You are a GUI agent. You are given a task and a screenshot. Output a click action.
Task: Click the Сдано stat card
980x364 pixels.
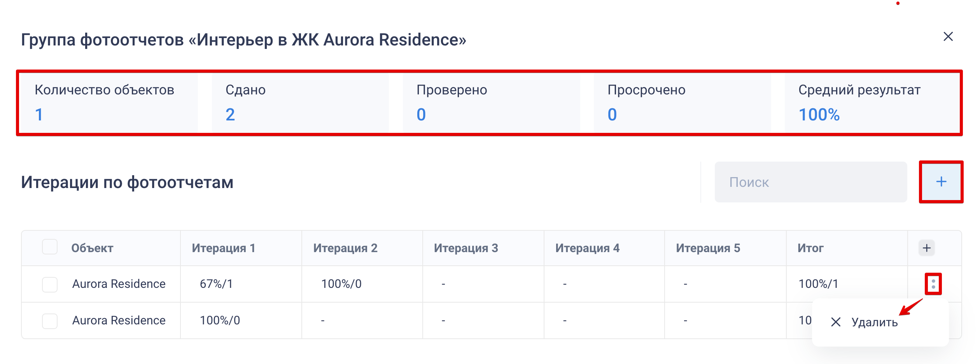coord(300,103)
